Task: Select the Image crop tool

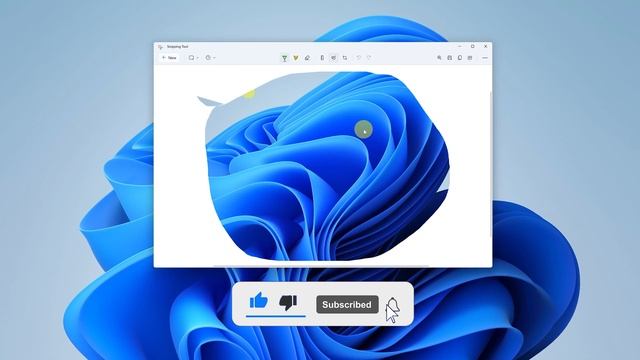Action: pyautogui.click(x=345, y=58)
